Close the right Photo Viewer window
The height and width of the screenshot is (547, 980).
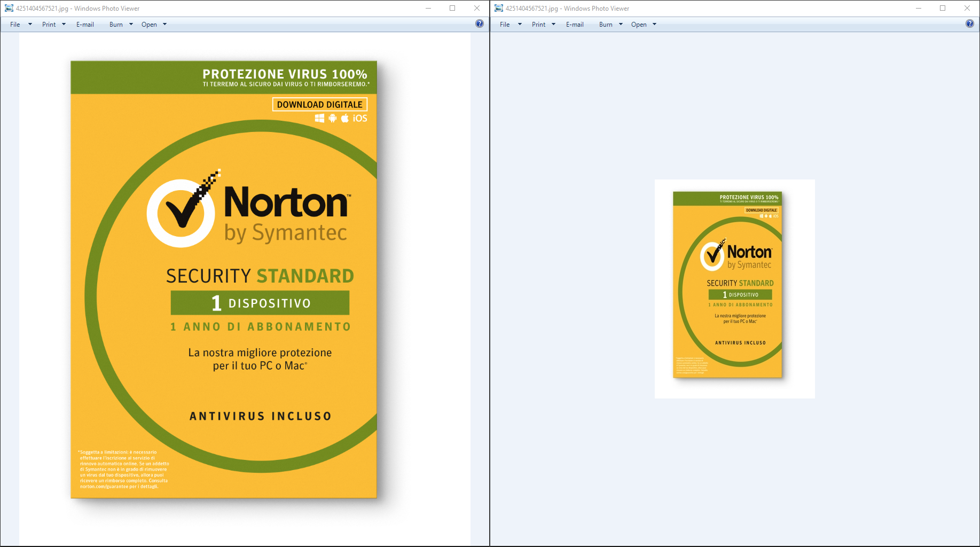(967, 8)
